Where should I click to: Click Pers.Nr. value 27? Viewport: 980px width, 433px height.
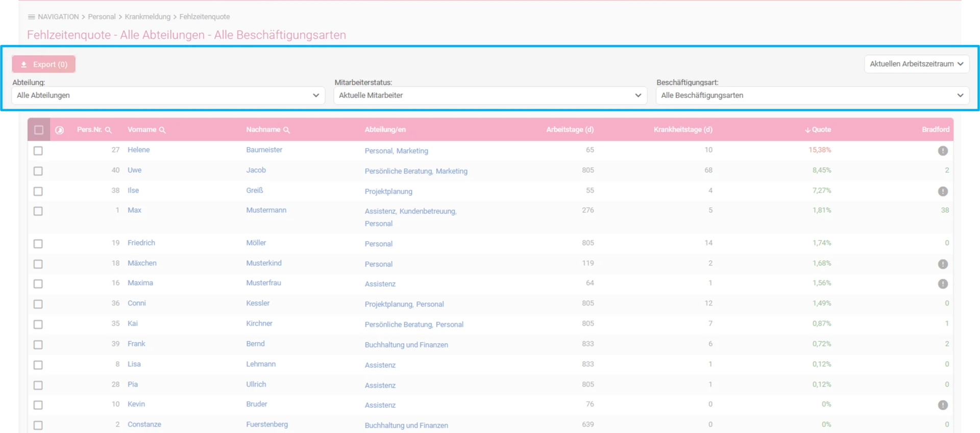(x=115, y=150)
